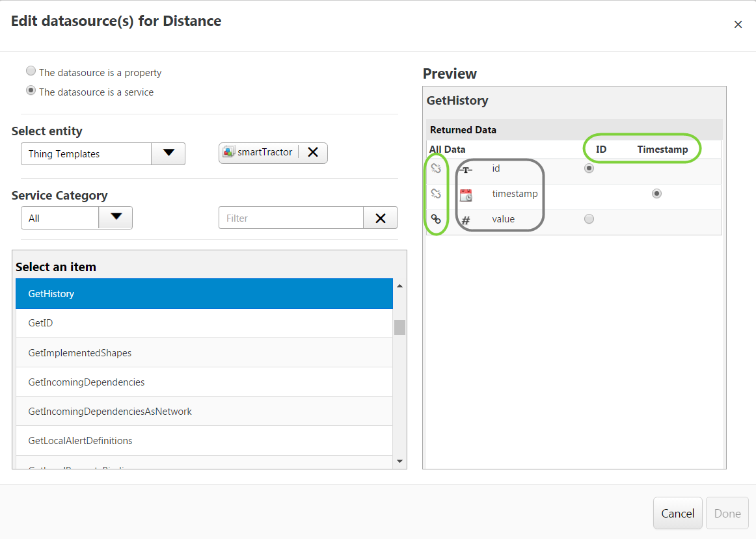756x539 pixels.
Task: Select ID radio button for id row
Action: click(x=589, y=168)
